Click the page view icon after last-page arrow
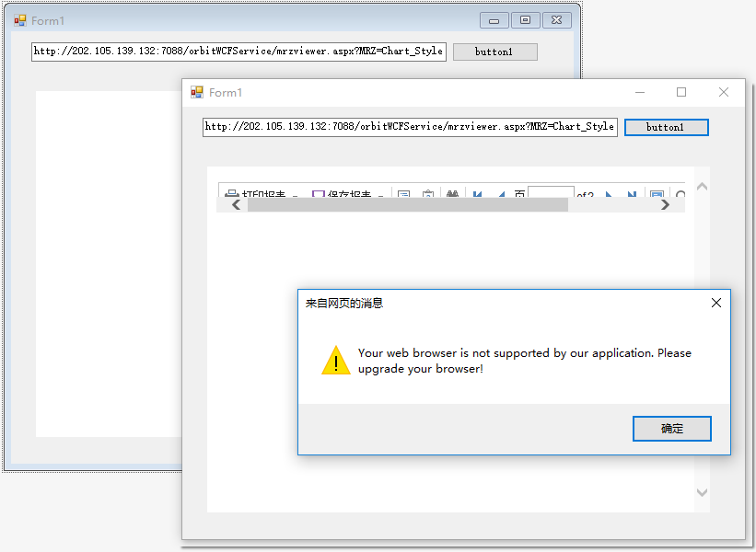 [657, 193]
